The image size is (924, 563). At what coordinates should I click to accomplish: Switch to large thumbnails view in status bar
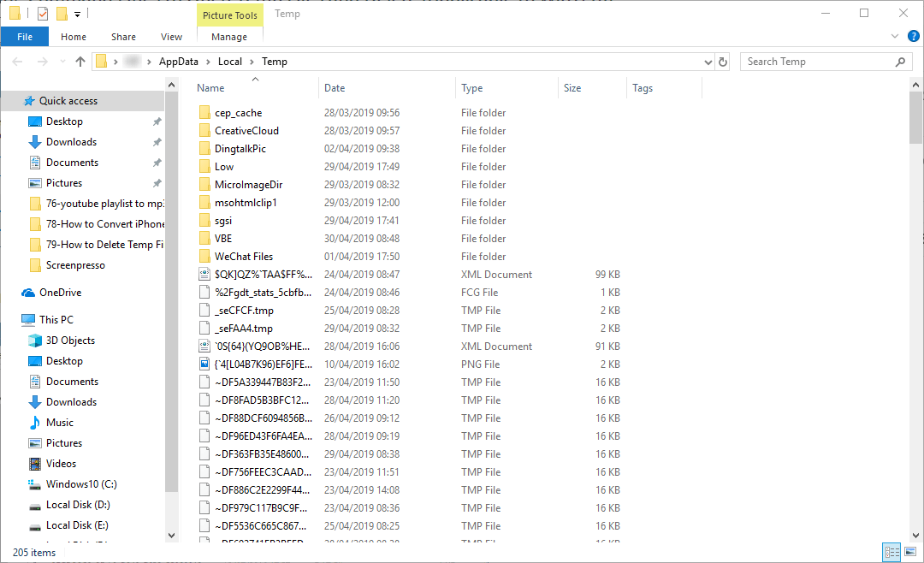point(910,552)
